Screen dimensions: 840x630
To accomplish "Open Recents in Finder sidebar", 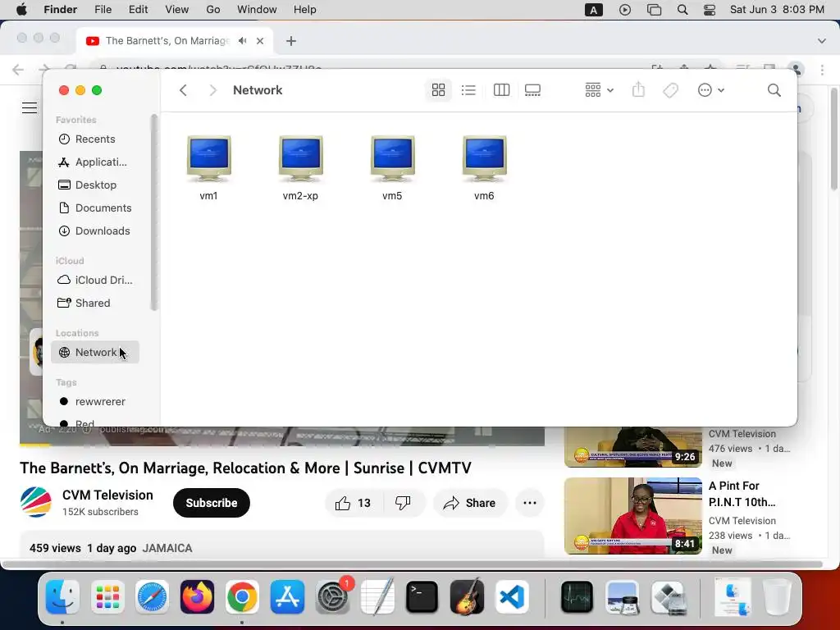I will [95, 139].
